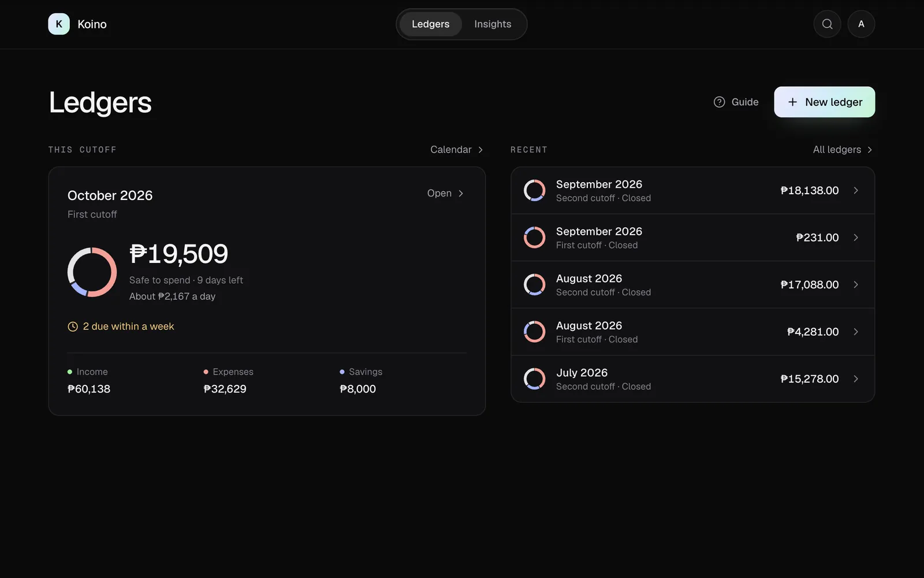
Task: Create a New ledger
Action: [824, 102]
